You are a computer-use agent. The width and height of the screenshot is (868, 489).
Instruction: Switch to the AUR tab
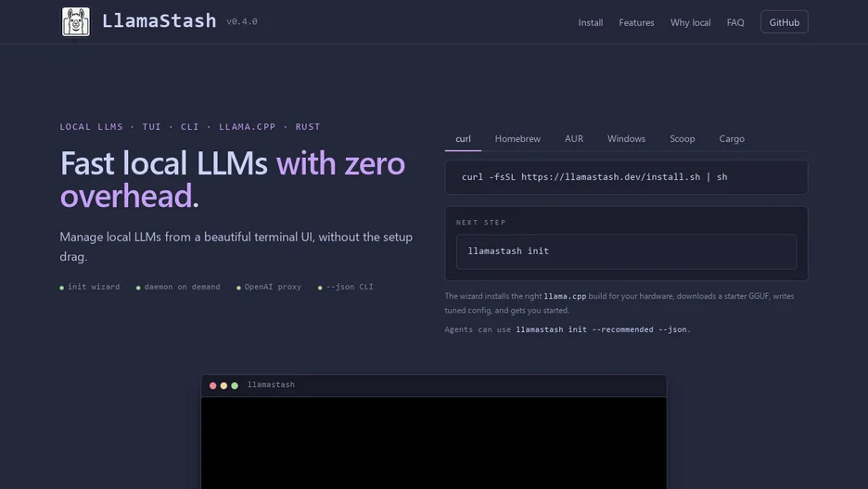click(x=573, y=139)
